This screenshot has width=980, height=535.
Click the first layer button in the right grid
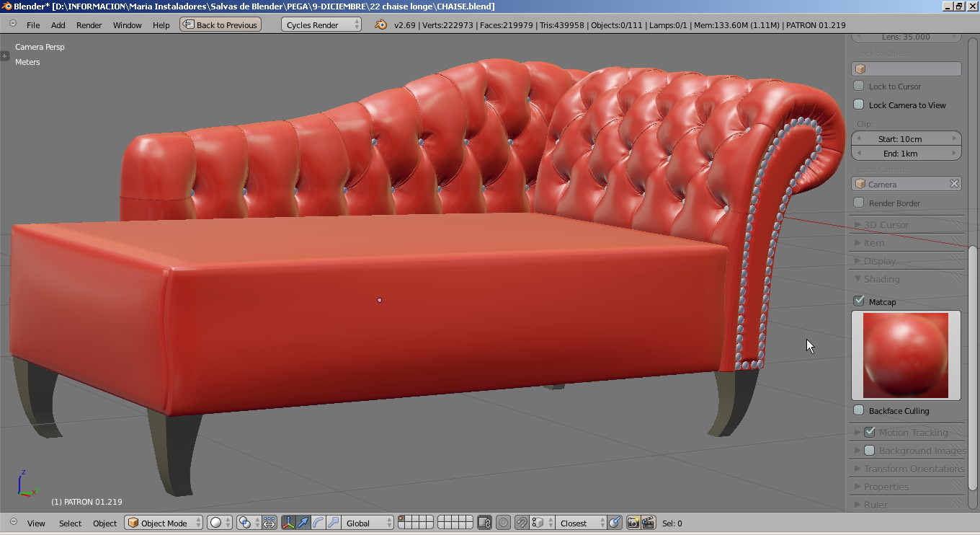pos(442,519)
